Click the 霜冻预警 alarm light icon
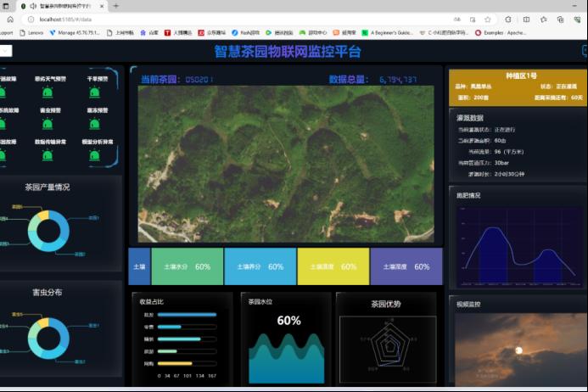Image resolution: width=588 pixels, height=392 pixels. tap(94, 124)
